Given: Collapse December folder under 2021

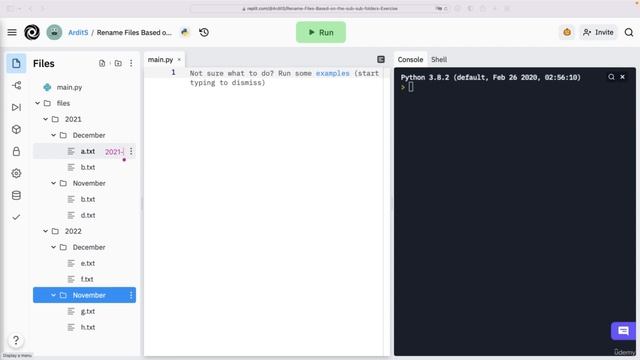Looking at the screenshot, I should 53,135.
